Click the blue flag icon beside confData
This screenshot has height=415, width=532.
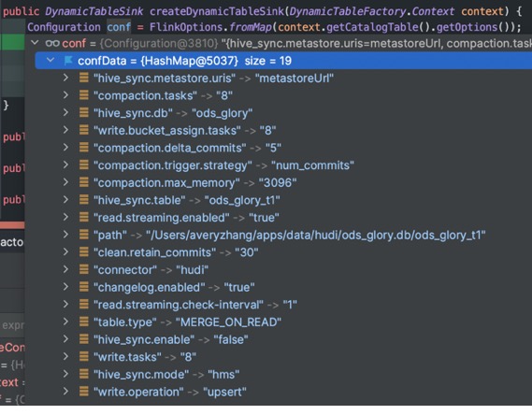pos(68,61)
